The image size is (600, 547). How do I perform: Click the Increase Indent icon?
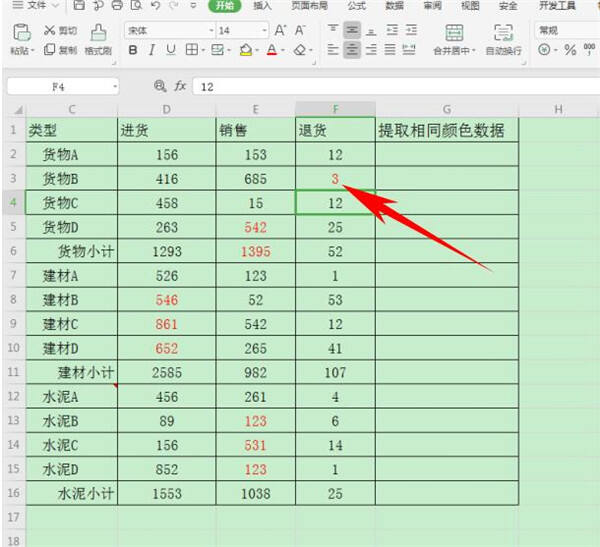pos(411,30)
